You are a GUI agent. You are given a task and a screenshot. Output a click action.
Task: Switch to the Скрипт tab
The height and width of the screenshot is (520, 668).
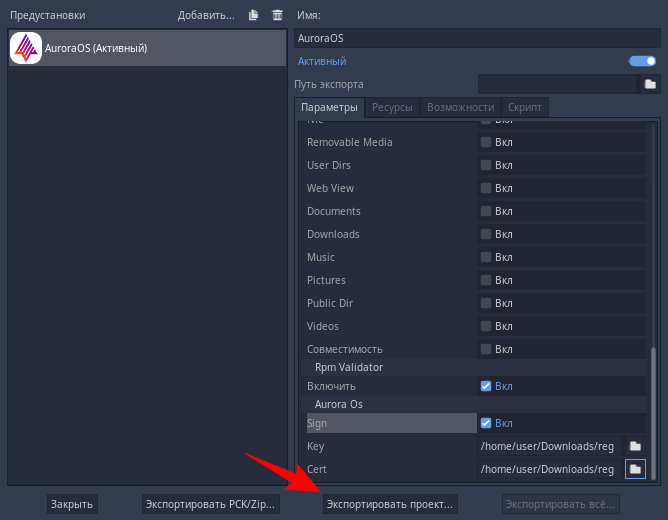(x=524, y=107)
